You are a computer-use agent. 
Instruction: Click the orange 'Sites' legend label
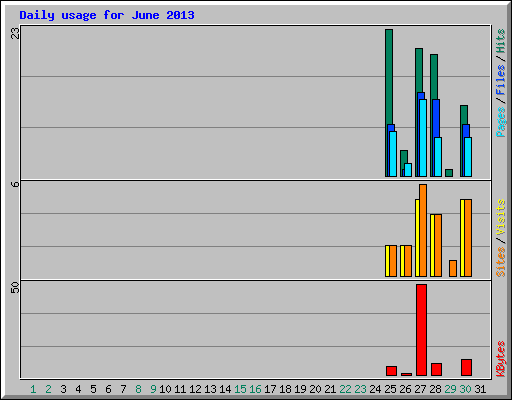coord(500,262)
